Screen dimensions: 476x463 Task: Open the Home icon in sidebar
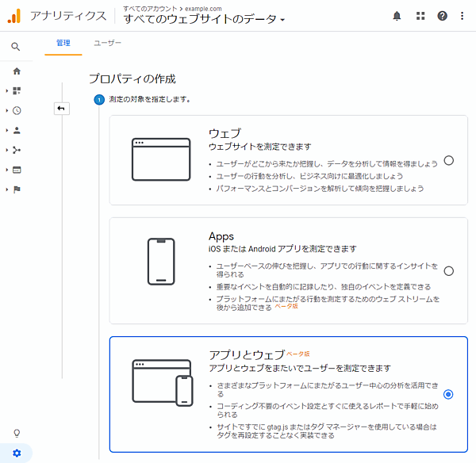click(x=17, y=71)
